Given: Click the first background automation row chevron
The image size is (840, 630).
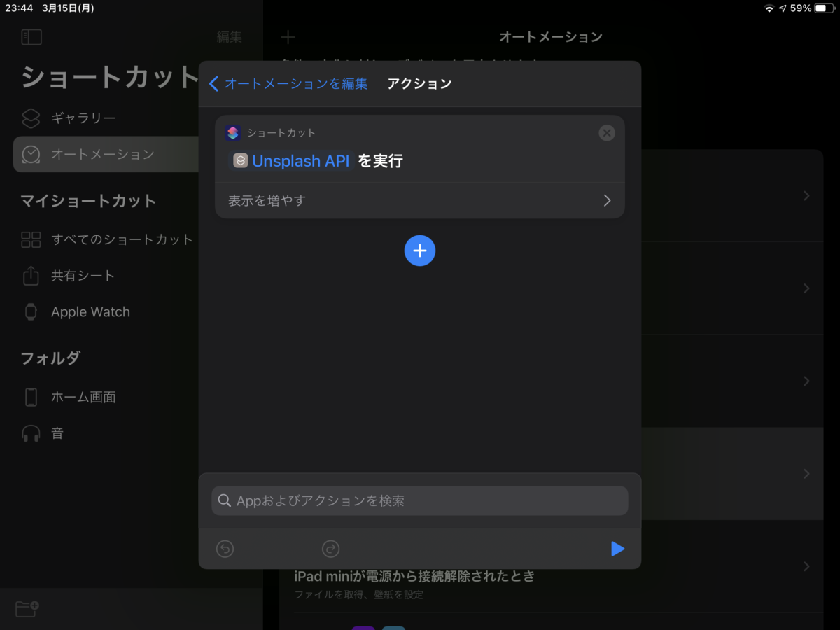Looking at the screenshot, I should tap(806, 196).
